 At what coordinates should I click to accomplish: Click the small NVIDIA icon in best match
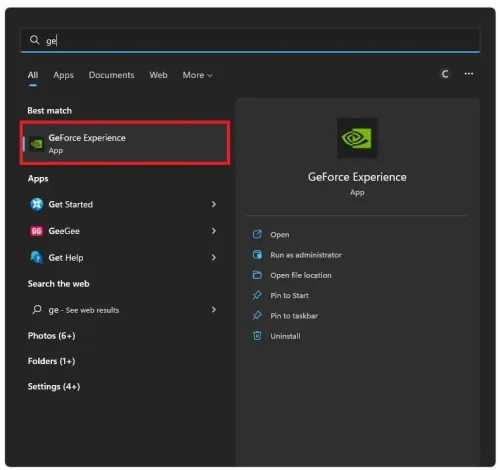(x=36, y=144)
